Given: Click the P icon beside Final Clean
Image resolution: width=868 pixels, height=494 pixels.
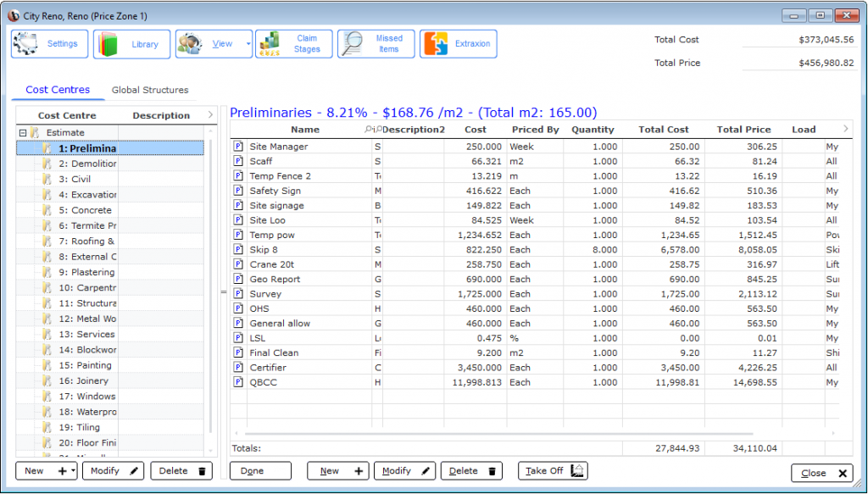Looking at the screenshot, I should click(x=238, y=352).
